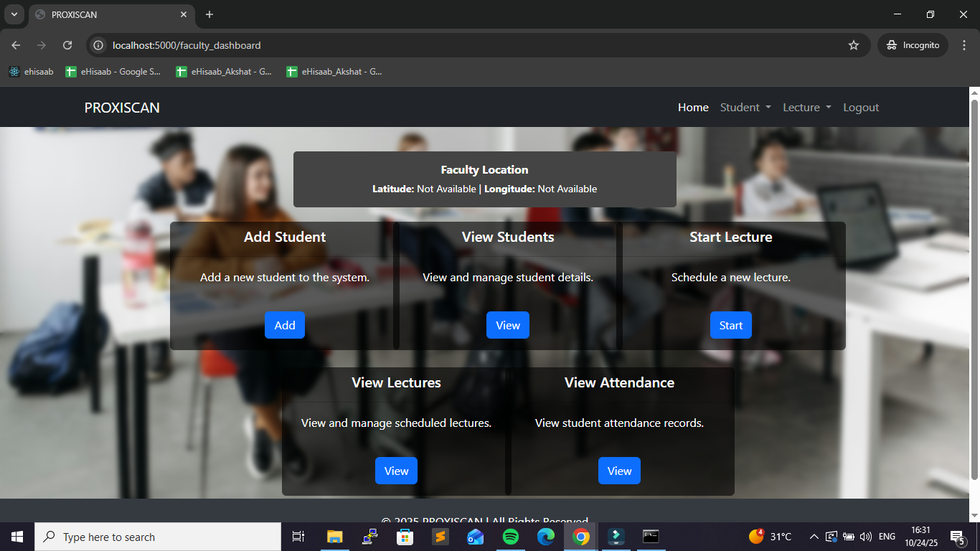This screenshot has height=551, width=980.
Task: Click Logout in the navigation bar
Action: coord(861,108)
